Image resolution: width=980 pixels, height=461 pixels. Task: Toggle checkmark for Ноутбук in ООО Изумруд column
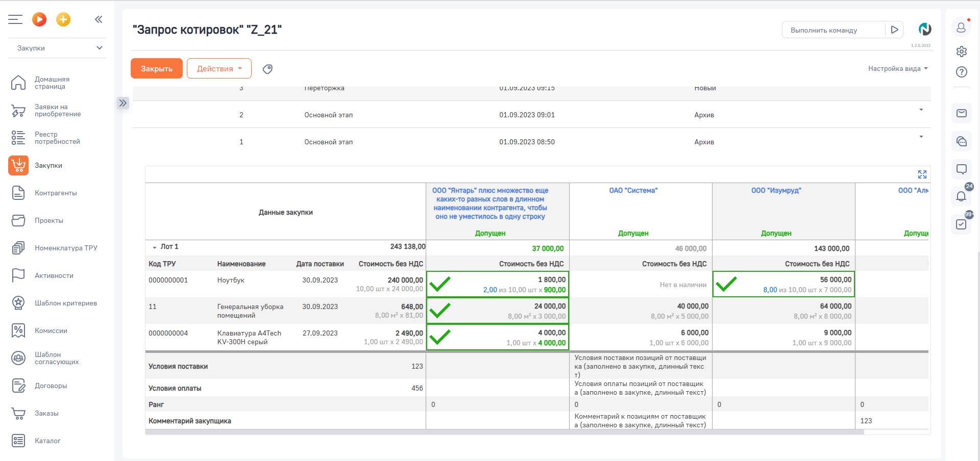[726, 284]
